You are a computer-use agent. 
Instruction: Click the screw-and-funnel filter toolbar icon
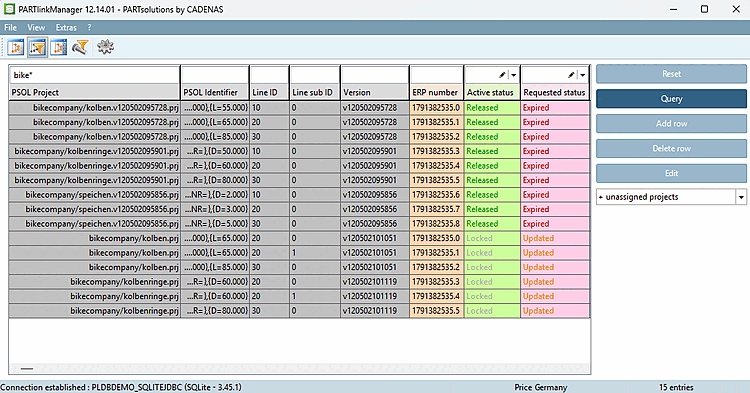[x=80, y=47]
